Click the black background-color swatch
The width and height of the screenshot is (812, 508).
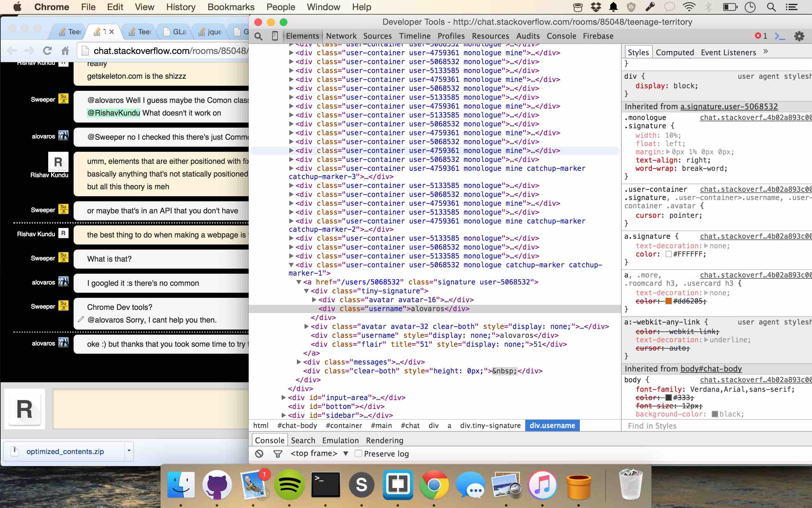click(x=715, y=414)
